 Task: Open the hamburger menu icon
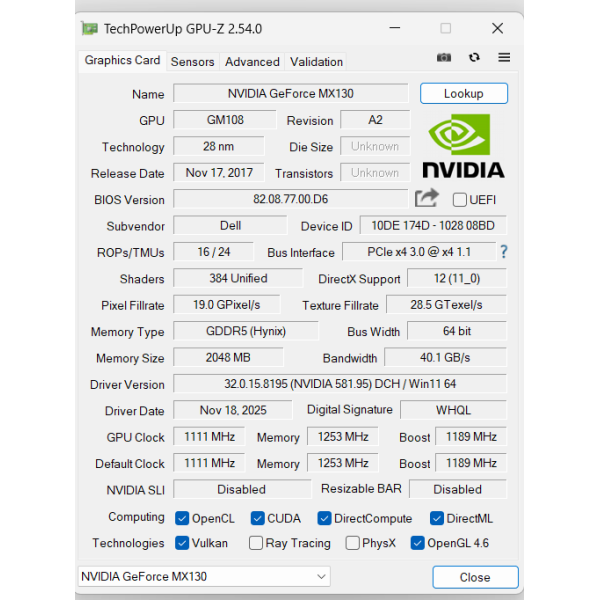click(x=504, y=57)
